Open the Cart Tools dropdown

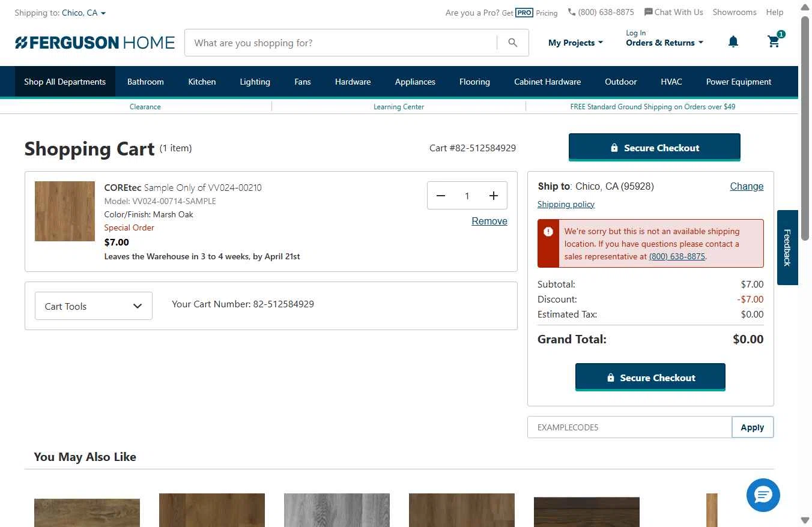94,306
